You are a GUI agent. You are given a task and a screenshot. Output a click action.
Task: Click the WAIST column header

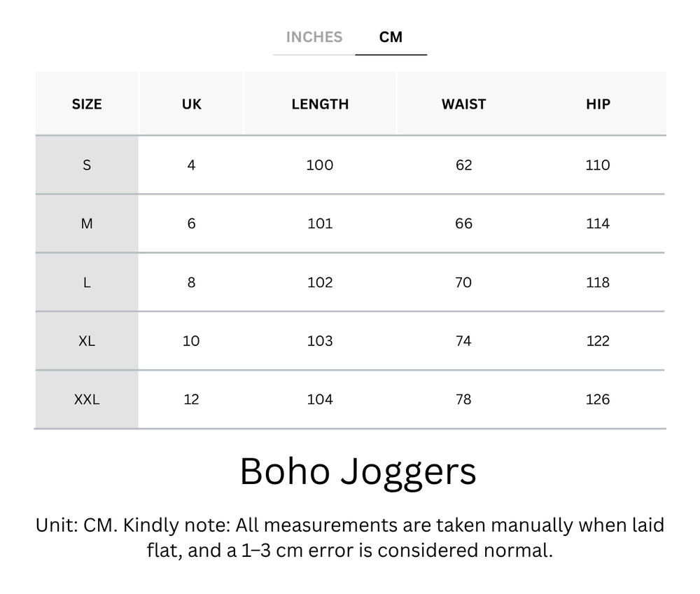[463, 104]
